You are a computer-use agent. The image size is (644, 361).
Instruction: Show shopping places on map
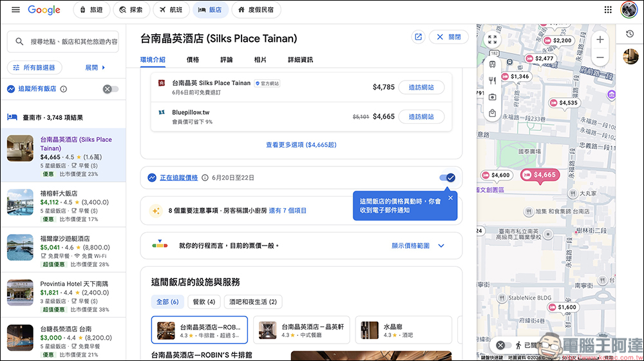(x=492, y=113)
